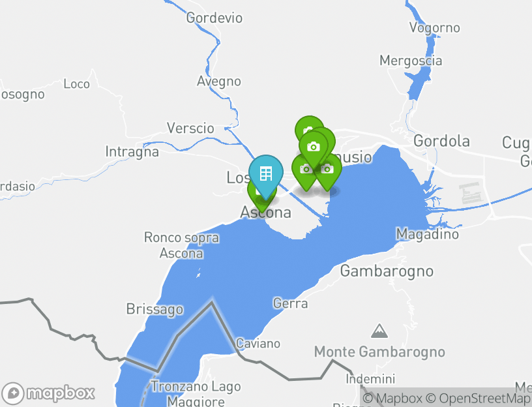The width and height of the screenshot is (532, 407).
Task: Open the © OpenStreetMap attribution link
Action: pyautogui.click(x=479, y=398)
